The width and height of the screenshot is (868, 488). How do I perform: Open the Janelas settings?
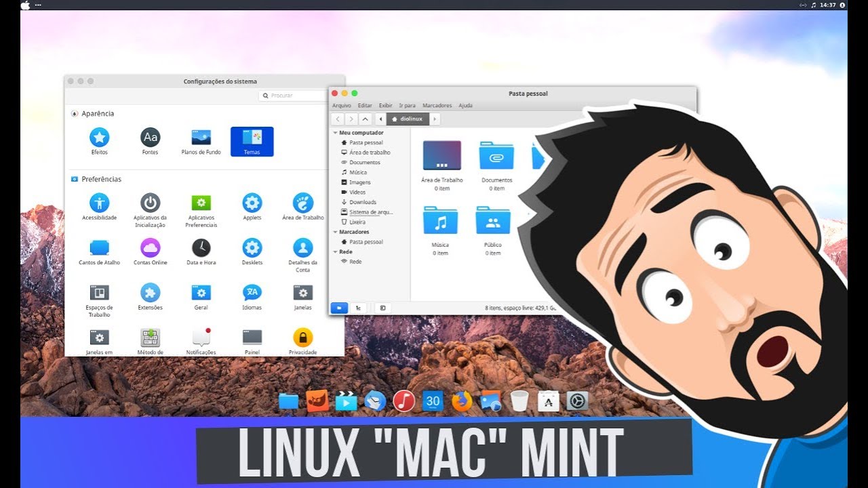tap(303, 297)
